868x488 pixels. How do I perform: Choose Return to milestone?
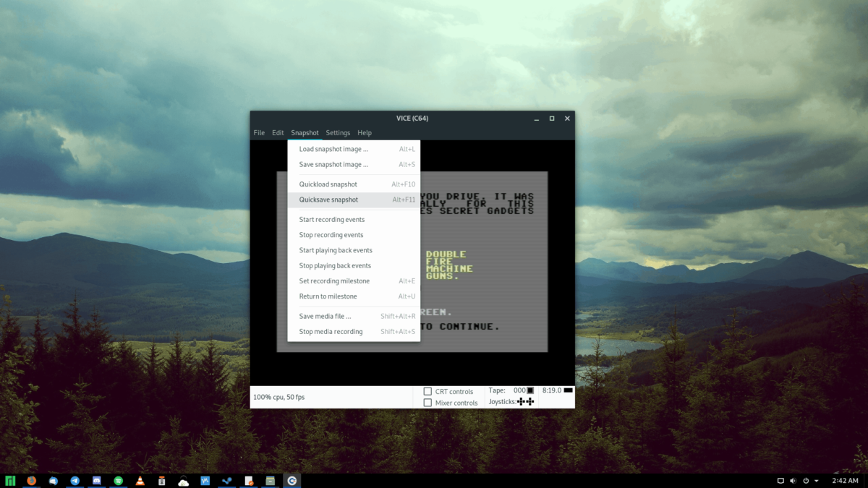pos(354,296)
